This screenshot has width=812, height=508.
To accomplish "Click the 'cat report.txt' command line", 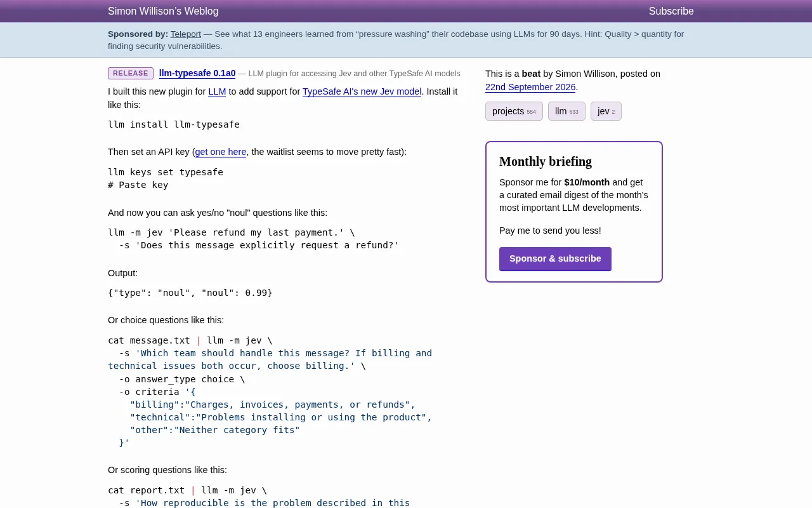I will [x=188, y=490].
